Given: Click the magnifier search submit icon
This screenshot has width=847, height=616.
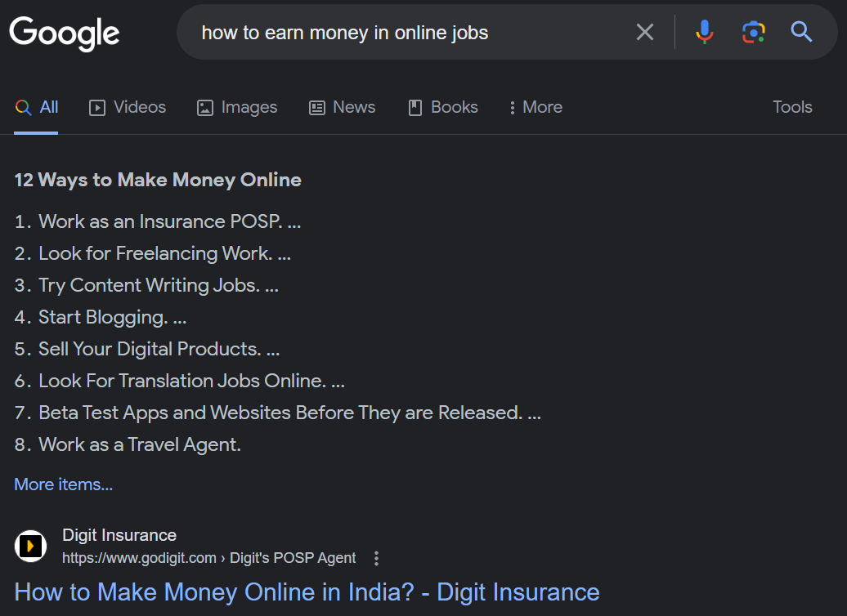Looking at the screenshot, I should pyautogui.click(x=801, y=33).
